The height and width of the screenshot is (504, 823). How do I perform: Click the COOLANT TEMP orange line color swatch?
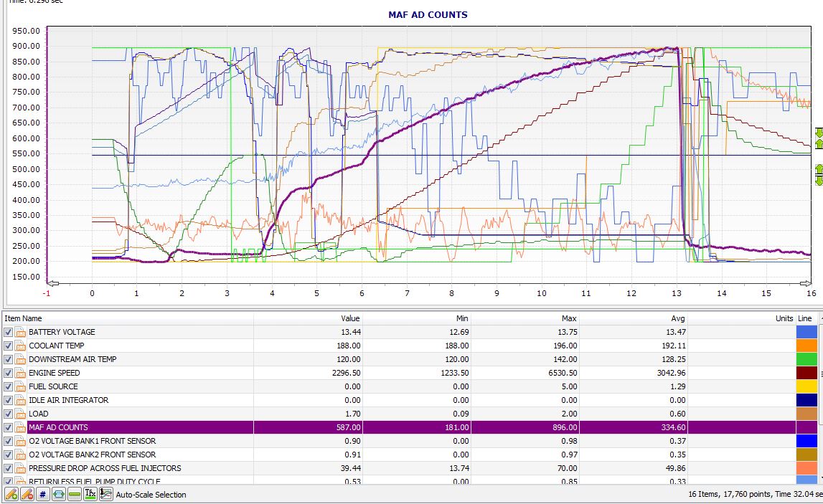click(x=806, y=346)
